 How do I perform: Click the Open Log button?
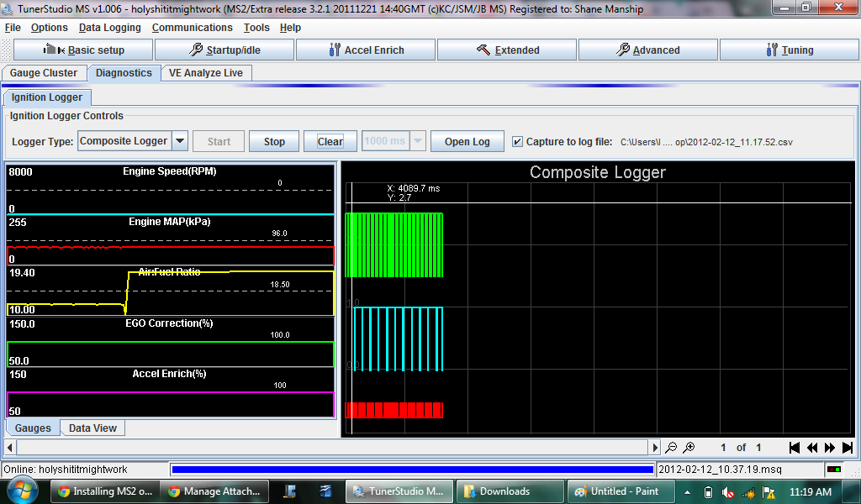467,141
